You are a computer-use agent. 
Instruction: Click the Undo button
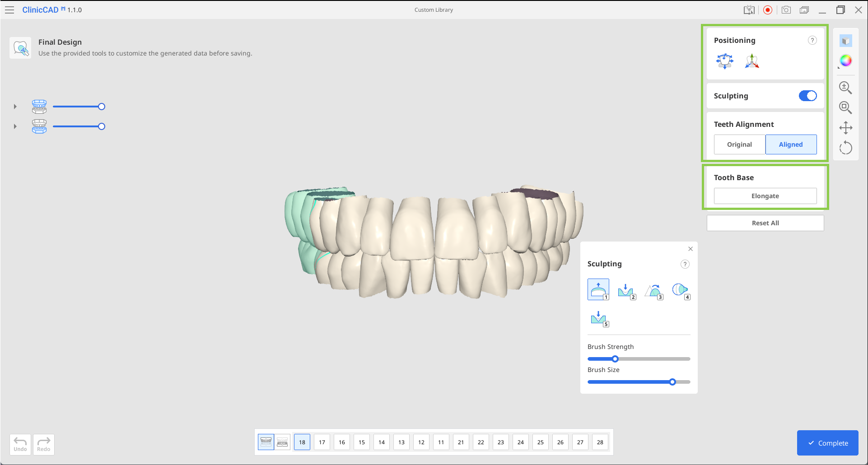(x=20, y=445)
